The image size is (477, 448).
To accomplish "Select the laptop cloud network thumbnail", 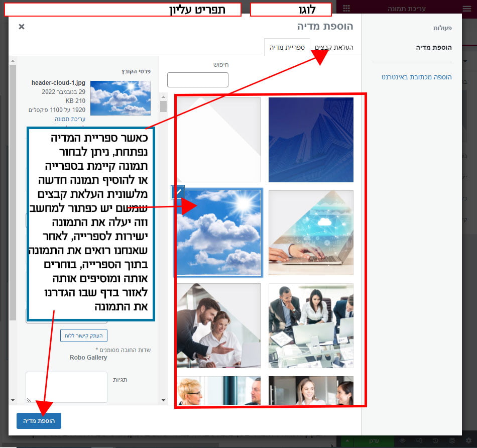I will click(311, 233).
